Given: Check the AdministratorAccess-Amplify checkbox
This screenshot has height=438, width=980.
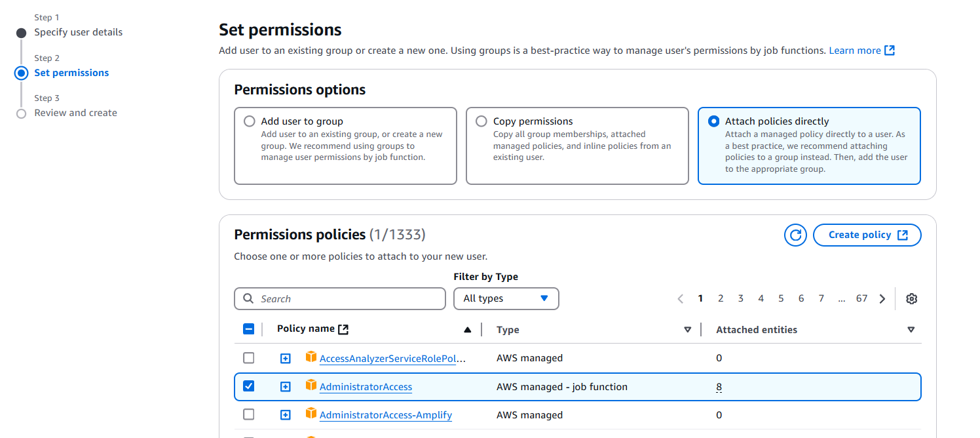Looking at the screenshot, I should coord(248,414).
